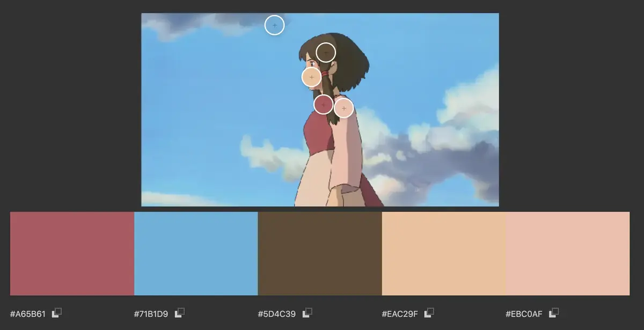Select the dusty red palette swatch
The height and width of the screenshot is (330, 644).
[x=72, y=253]
